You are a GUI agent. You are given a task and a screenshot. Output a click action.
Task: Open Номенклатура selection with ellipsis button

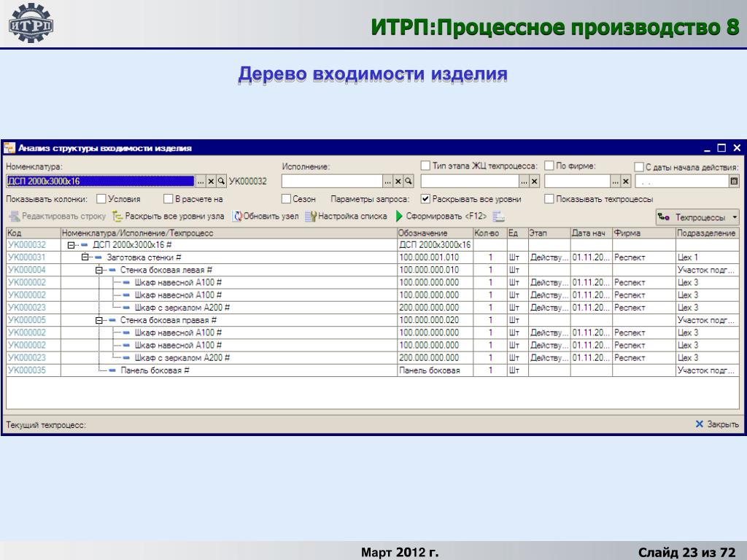coord(201,182)
